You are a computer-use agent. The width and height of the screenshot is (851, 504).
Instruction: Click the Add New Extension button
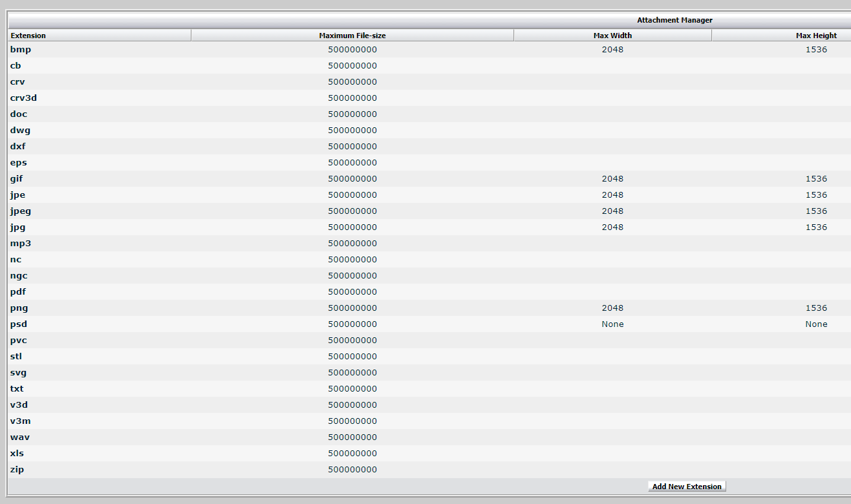[687, 487]
